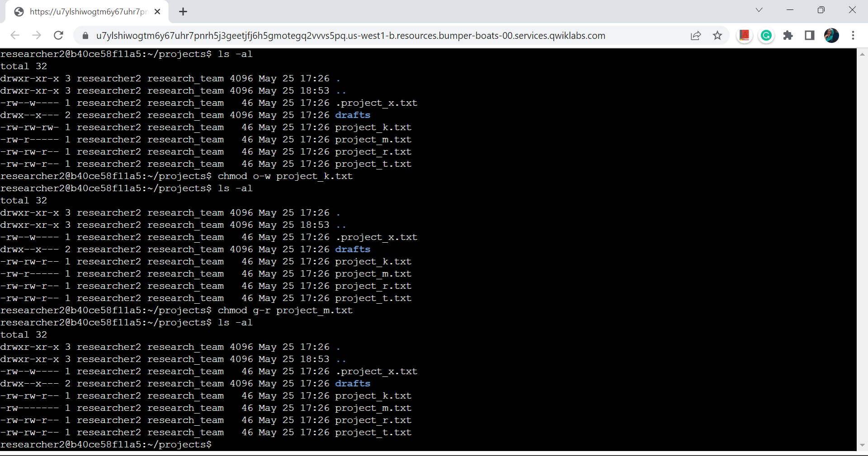Viewport: 868px width, 456px height.
Task: Open the Extensions puzzle-piece menu
Action: point(788,36)
